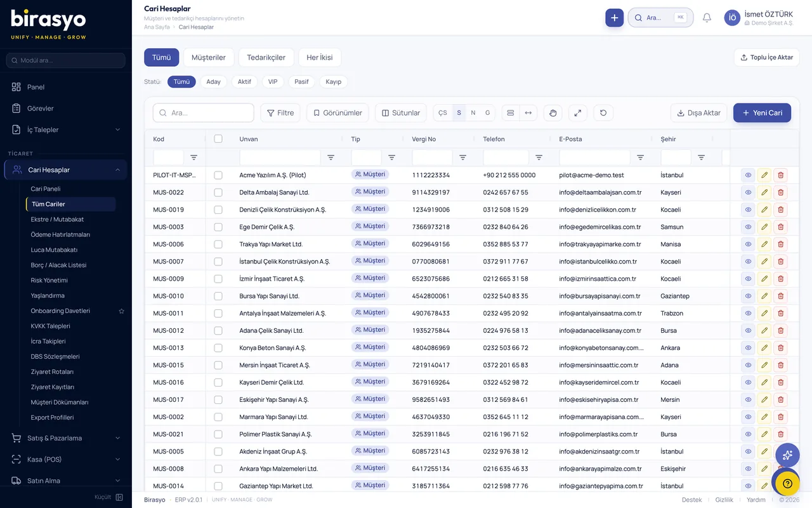Screen dimensions: 812x508
Task: Delete Denizli Çelik Konstrüksiyon A.Ş. via trash icon
Action: pyautogui.click(x=780, y=210)
